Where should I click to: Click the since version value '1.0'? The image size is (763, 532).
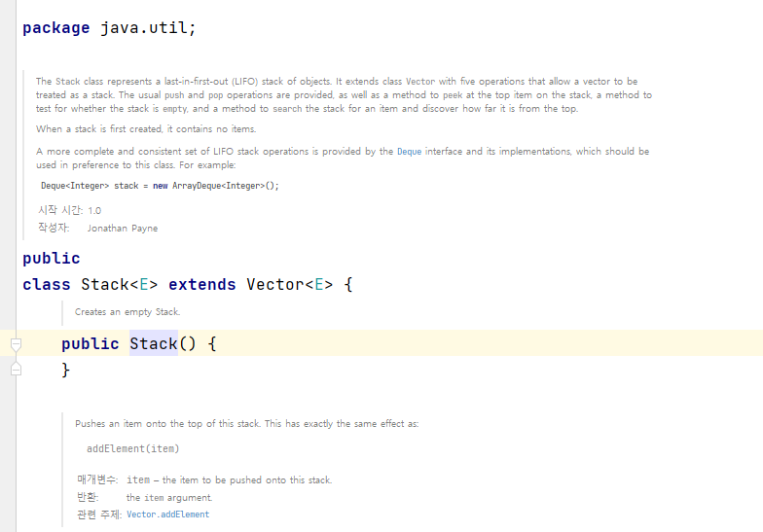pyautogui.click(x=94, y=211)
